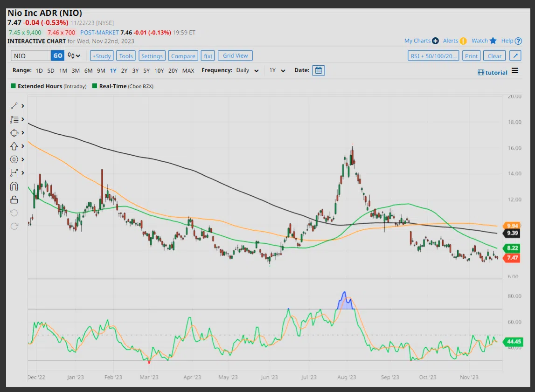Open the Tools button

coord(126,55)
